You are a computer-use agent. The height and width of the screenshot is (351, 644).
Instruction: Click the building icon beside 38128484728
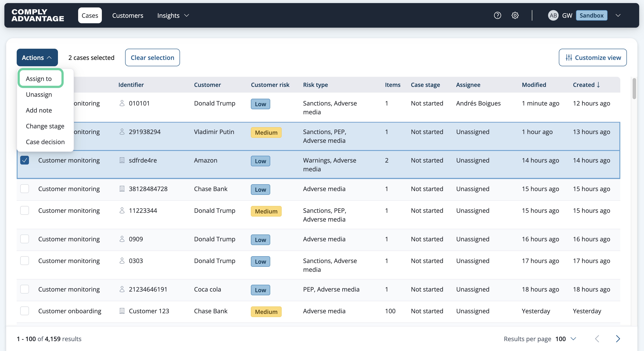[122, 189]
